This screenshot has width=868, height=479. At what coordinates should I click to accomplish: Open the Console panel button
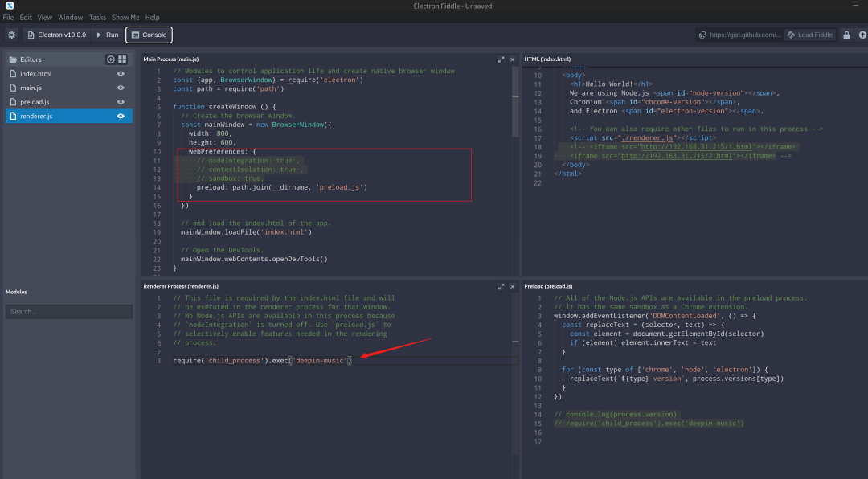(149, 35)
